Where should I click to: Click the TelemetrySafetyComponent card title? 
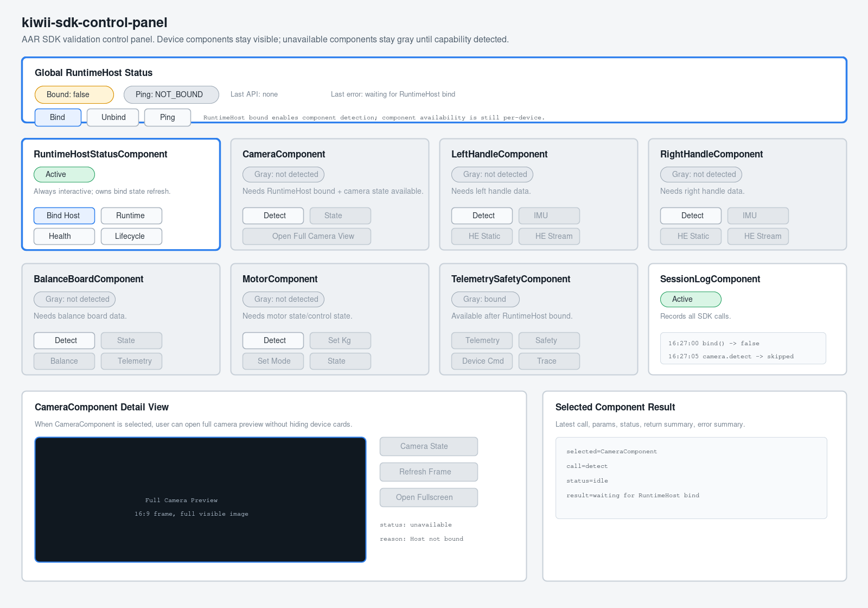click(x=510, y=279)
